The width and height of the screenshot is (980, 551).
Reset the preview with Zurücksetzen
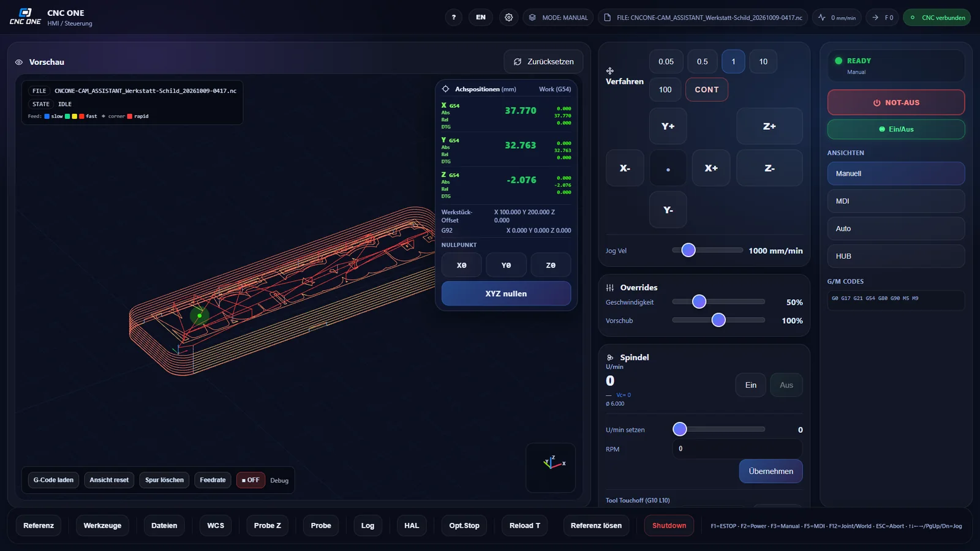543,61
